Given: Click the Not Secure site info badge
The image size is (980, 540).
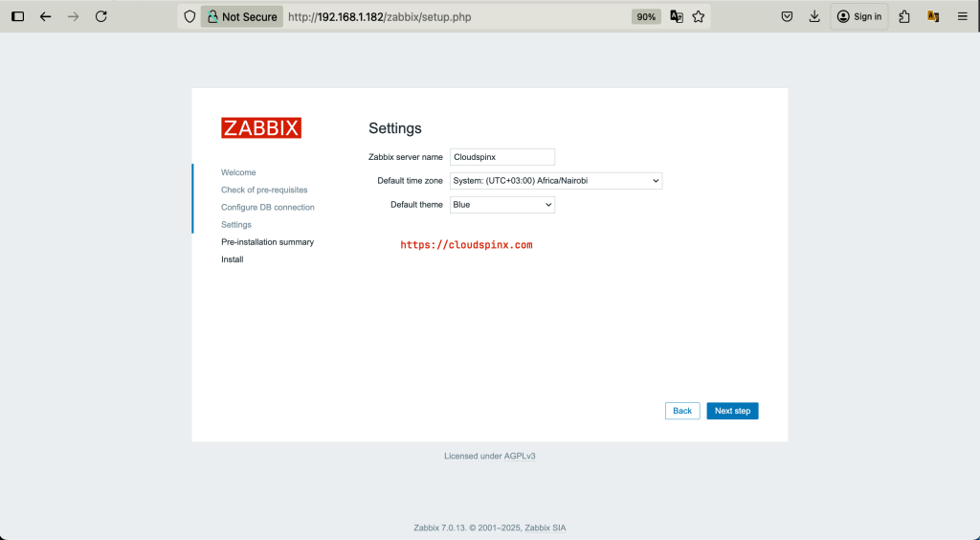Looking at the screenshot, I should 242,17.
